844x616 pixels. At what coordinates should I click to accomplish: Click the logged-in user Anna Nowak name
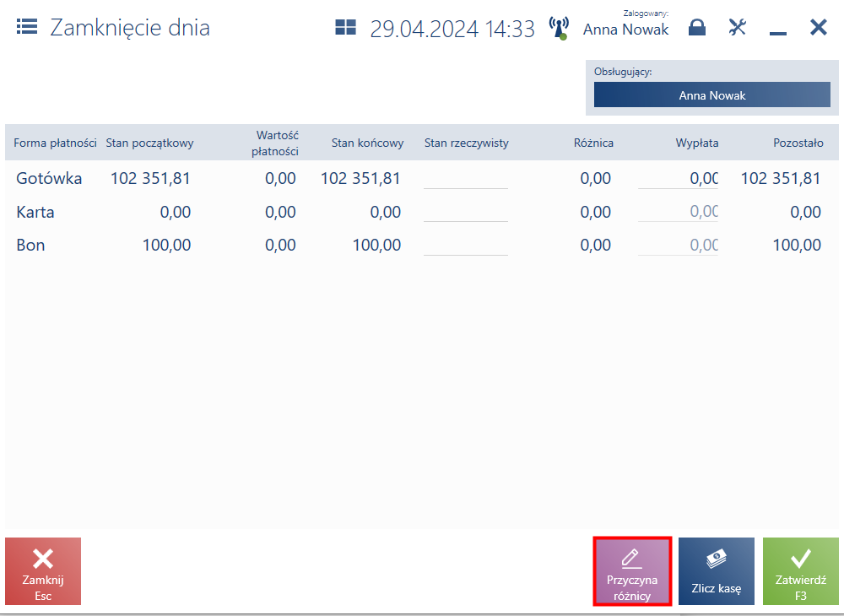coord(626,29)
